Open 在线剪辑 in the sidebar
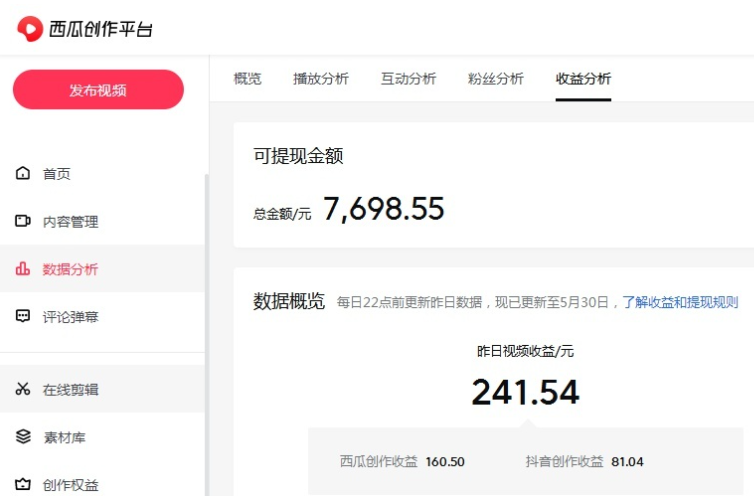This screenshot has width=754, height=496. [x=102, y=389]
